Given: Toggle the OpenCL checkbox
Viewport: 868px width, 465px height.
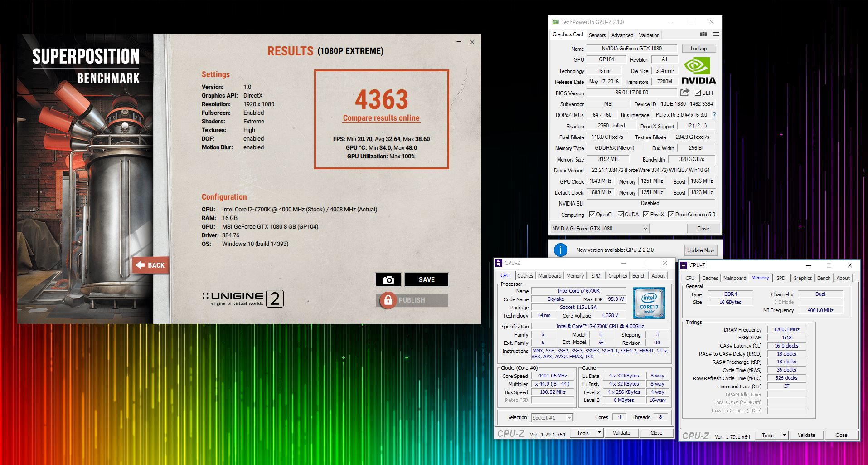Looking at the screenshot, I should pos(592,215).
